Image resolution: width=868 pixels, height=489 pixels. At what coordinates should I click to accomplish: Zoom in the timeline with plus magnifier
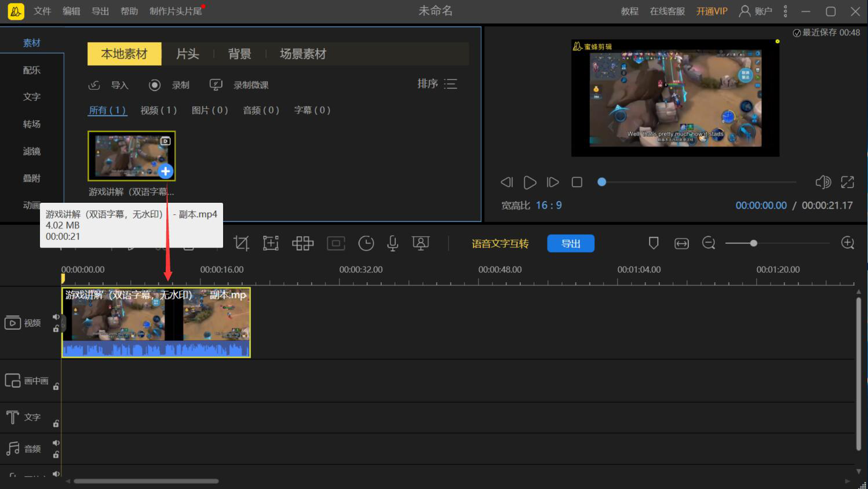click(x=848, y=243)
